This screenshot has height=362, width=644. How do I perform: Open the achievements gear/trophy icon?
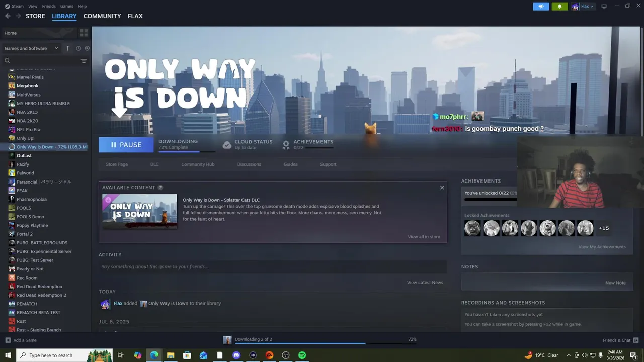(x=286, y=145)
